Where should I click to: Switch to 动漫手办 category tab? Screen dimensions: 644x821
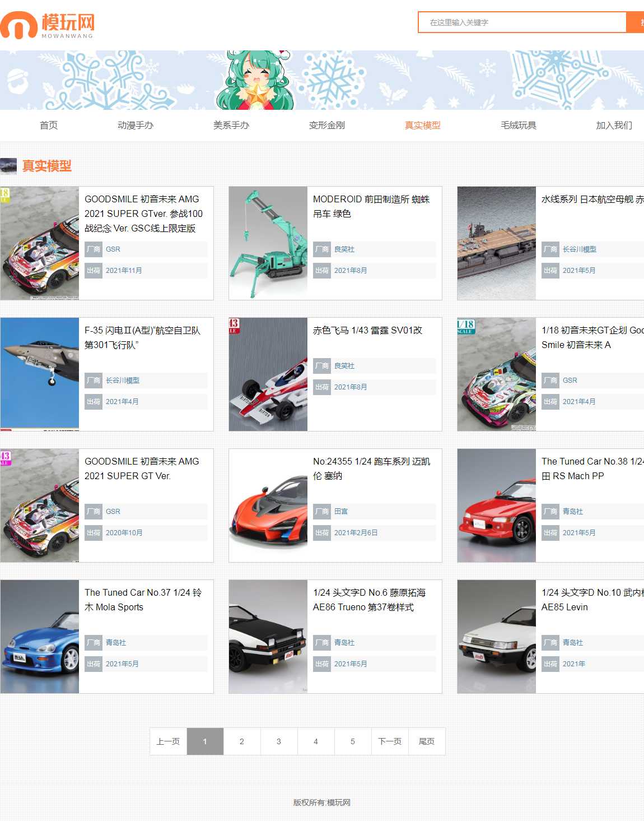(x=136, y=125)
